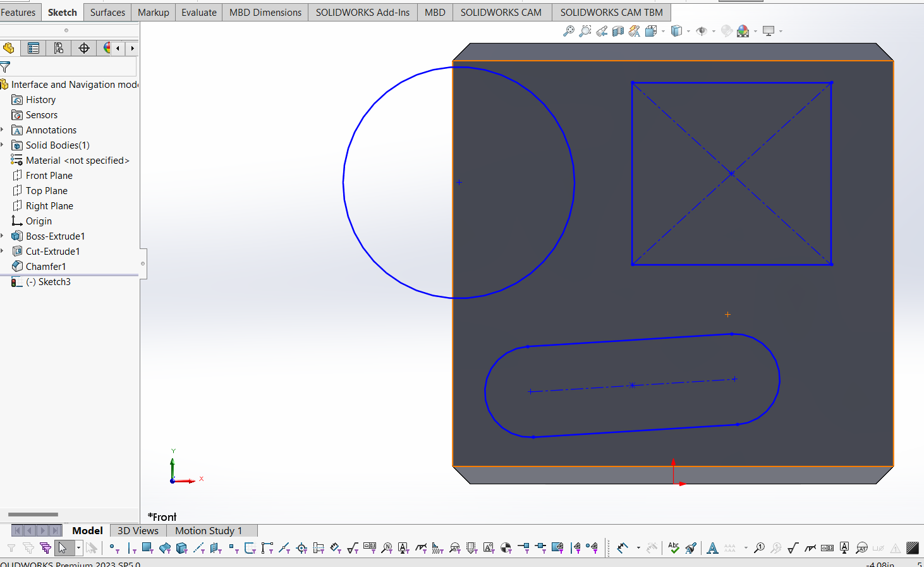Click the View Settings monitor icon
Screen dimensions: 924x567
pos(769,31)
